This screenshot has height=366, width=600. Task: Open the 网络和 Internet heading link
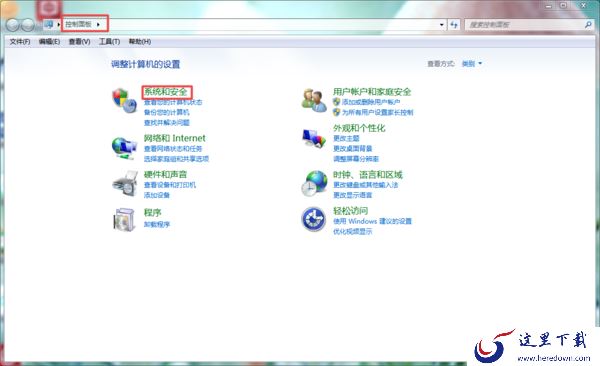[x=174, y=138]
